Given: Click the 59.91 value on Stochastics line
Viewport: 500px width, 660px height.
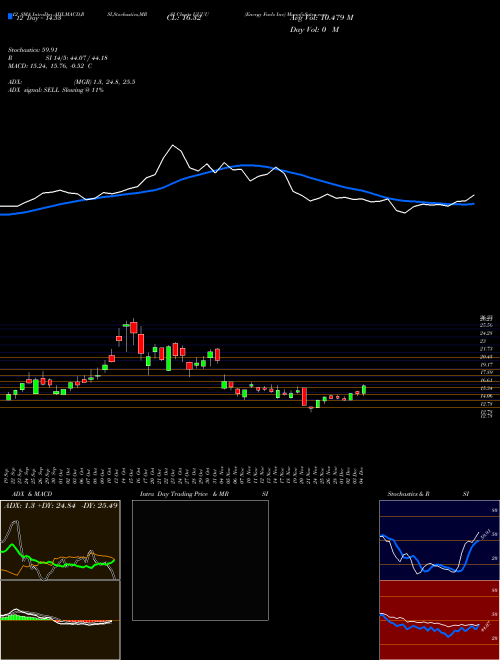Looking at the screenshot, I should point(484,534).
